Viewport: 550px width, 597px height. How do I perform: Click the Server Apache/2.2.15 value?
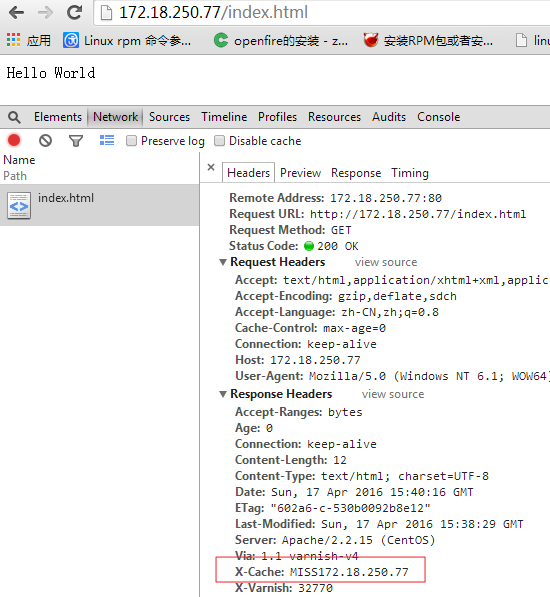(x=358, y=540)
